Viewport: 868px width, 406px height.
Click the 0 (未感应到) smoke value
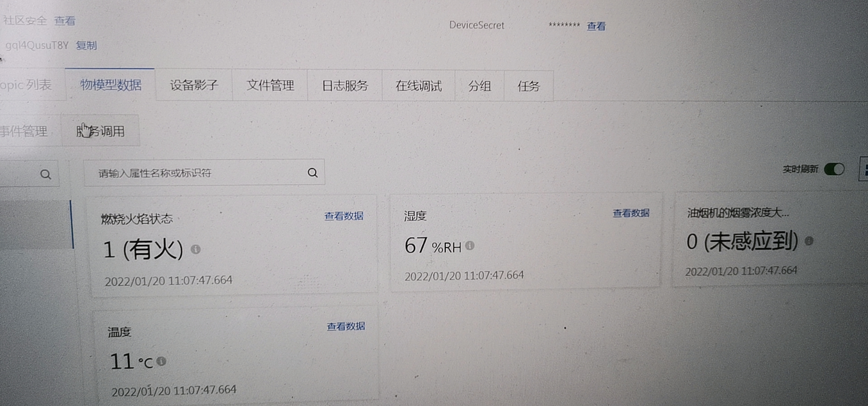point(742,241)
